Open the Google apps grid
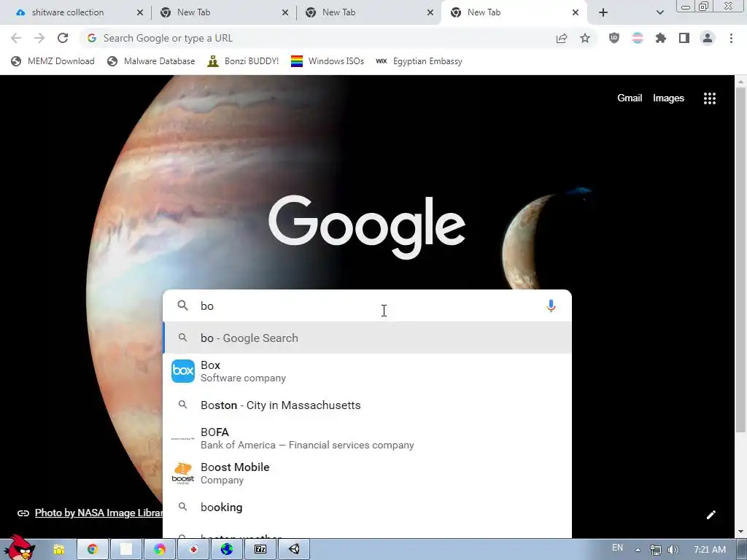This screenshot has height=560, width=747. (x=710, y=98)
